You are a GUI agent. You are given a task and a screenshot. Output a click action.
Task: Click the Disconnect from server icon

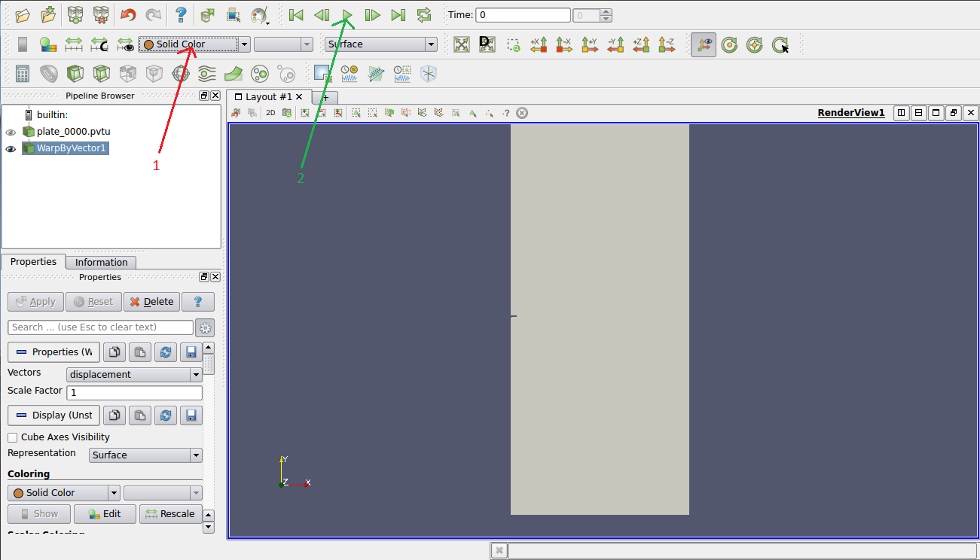pyautogui.click(x=100, y=15)
